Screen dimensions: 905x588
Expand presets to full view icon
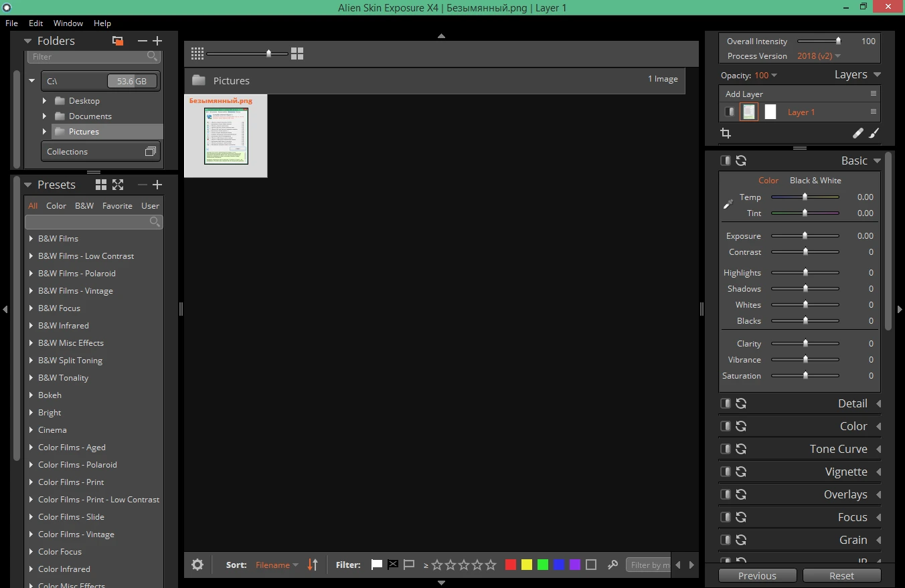click(118, 185)
